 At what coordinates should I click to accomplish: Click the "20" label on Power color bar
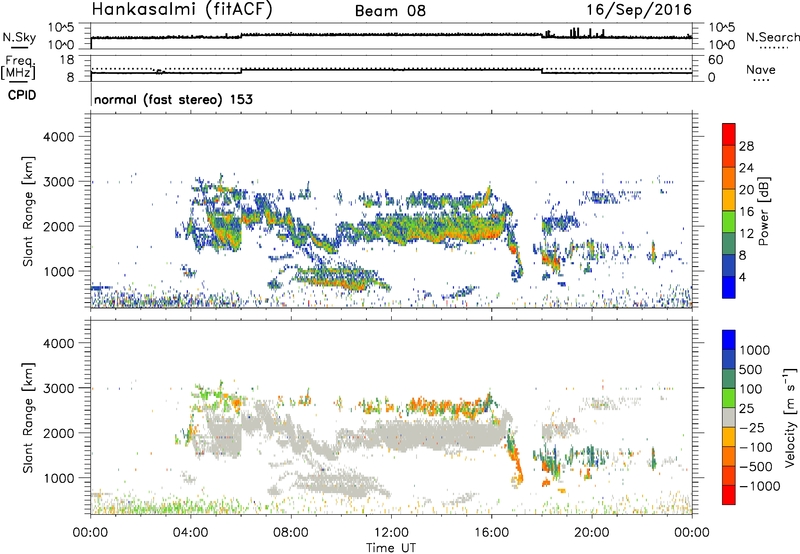click(x=746, y=190)
